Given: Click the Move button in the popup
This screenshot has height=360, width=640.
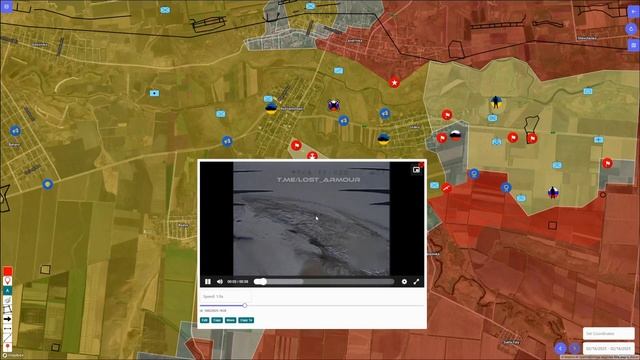Looking at the screenshot, I should tap(230, 320).
